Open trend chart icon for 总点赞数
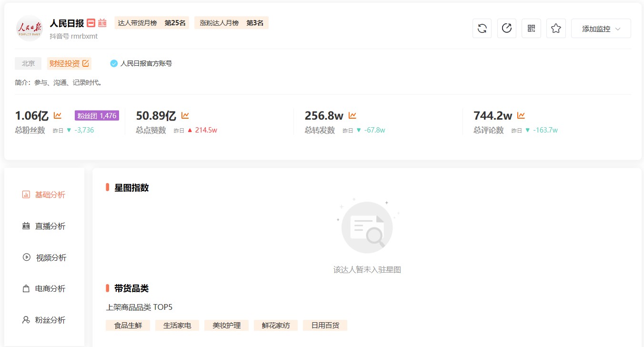Screen dimensions: 644x347 click(x=185, y=115)
